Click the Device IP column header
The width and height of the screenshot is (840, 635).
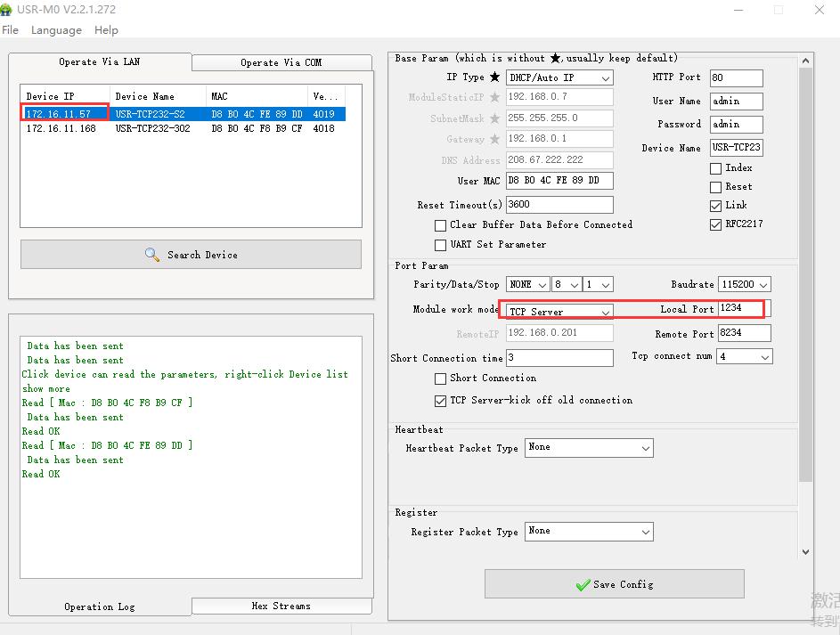65,96
